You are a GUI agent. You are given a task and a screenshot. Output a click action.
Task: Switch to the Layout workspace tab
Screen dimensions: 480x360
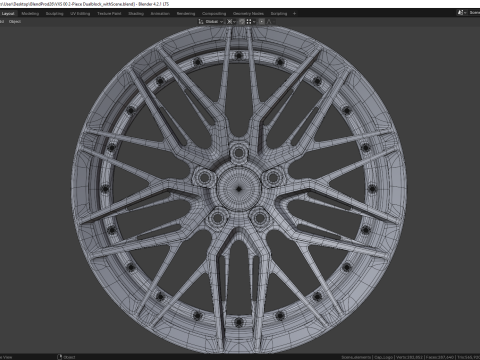tap(8, 14)
